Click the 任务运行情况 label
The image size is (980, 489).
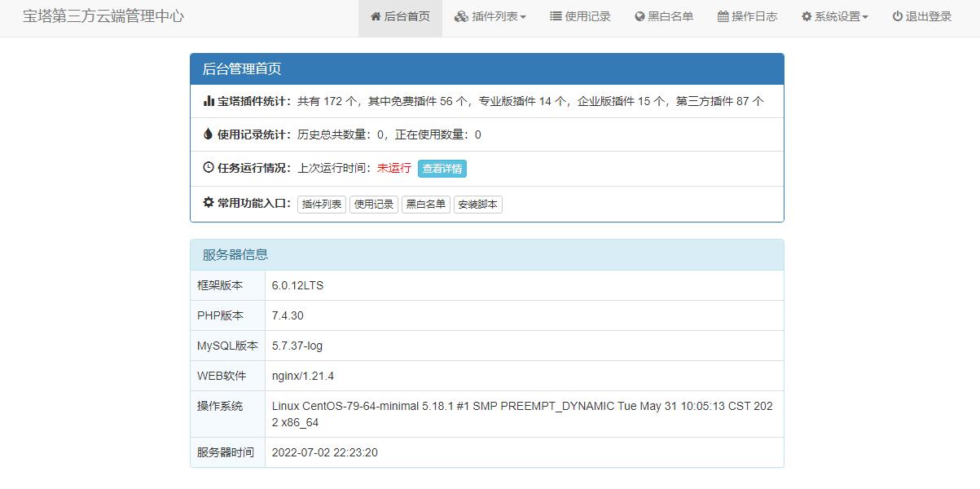coord(254,168)
